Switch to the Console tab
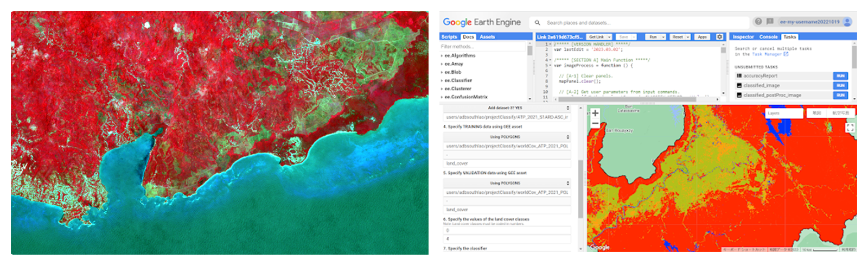Viewport: 868px width, 265px height. click(x=768, y=37)
